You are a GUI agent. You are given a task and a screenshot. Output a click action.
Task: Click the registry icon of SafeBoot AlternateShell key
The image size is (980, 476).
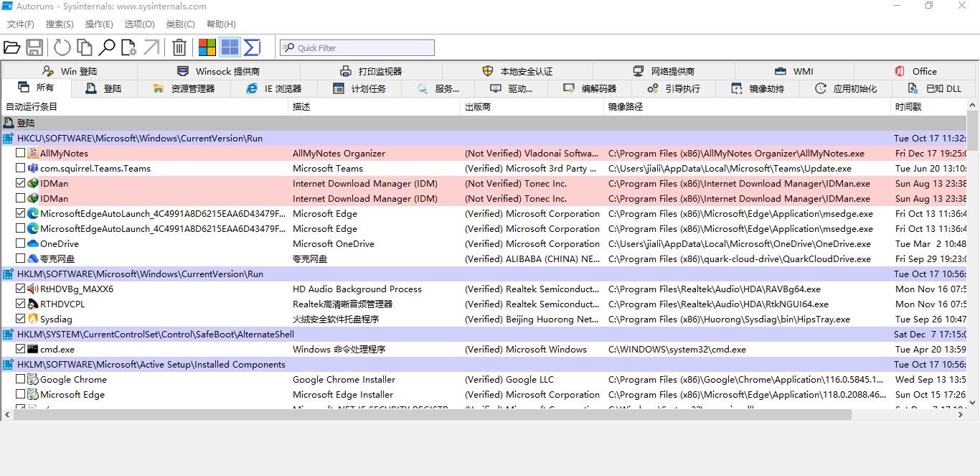[9, 334]
